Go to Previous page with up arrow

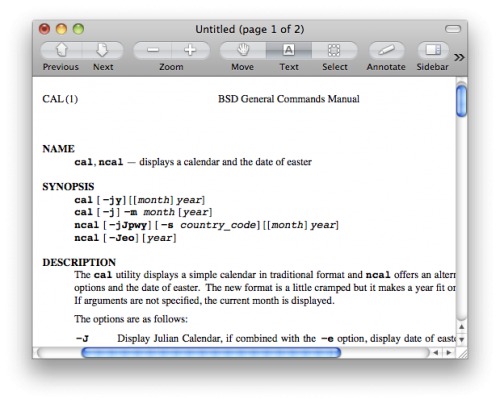(61, 50)
